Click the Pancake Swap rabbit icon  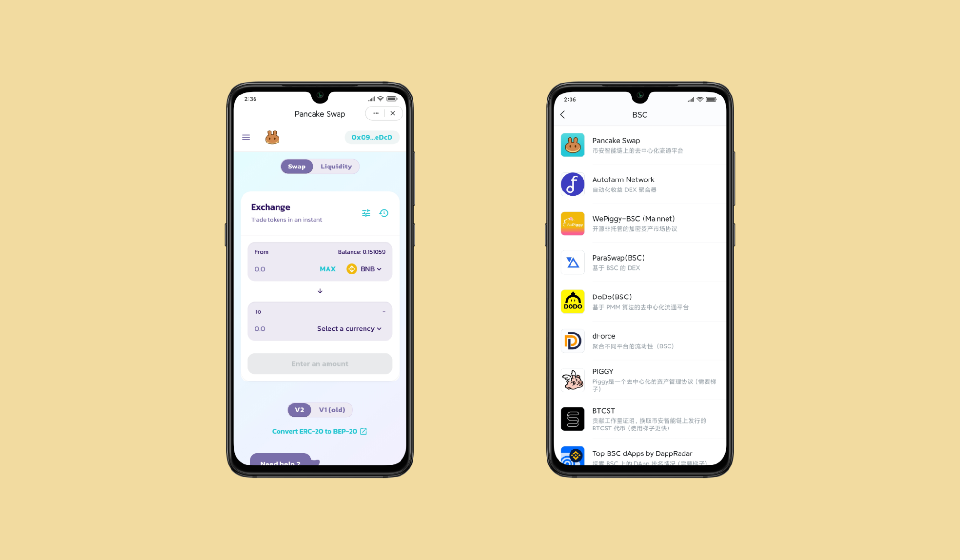click(x=272, y=137)
